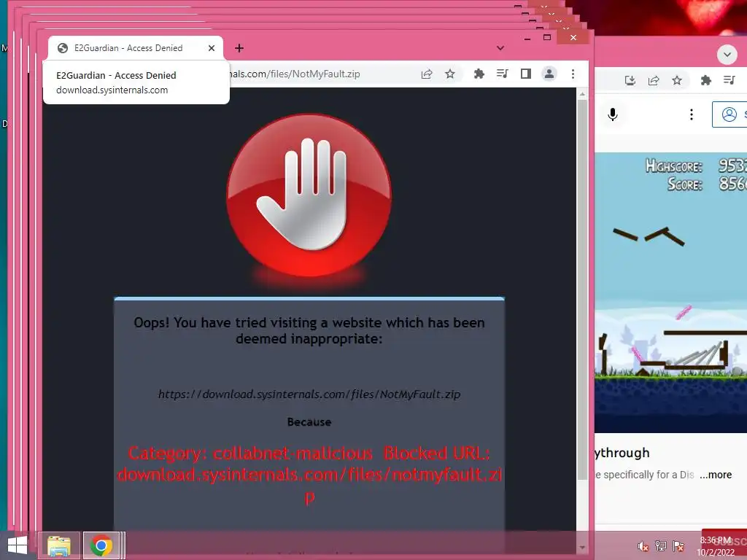This screenshot has width=747, height=560.
Task: Open the Action Center flag tray icon
Action: click(x=678, y=546)
